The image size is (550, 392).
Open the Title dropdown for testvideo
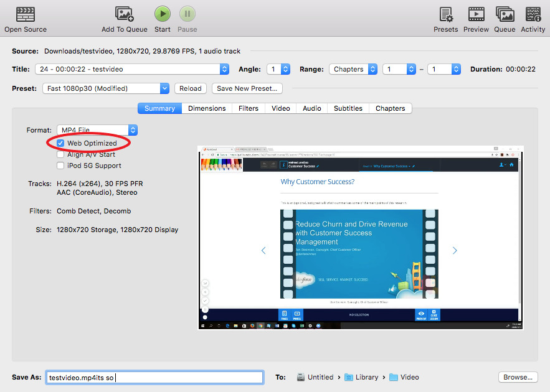(x=132, y=69)
